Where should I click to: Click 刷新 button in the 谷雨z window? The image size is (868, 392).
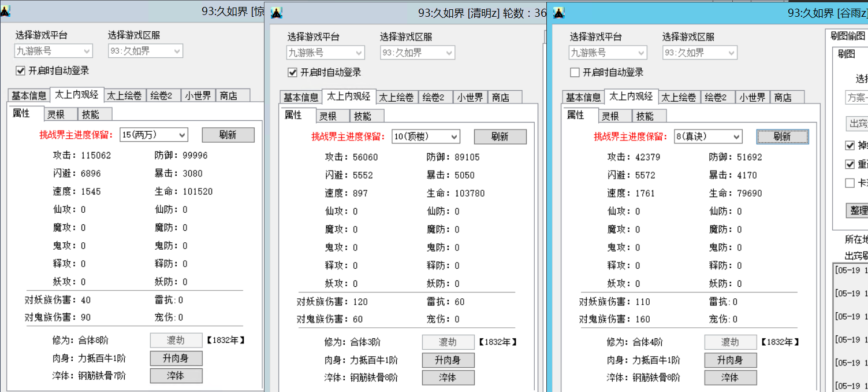click(x=783, y=136)
